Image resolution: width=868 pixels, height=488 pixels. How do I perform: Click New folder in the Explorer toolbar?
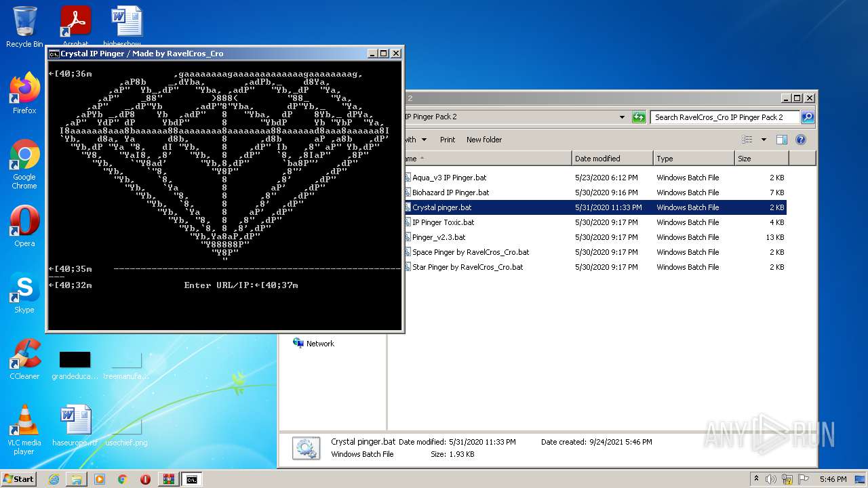pos(484,140)
